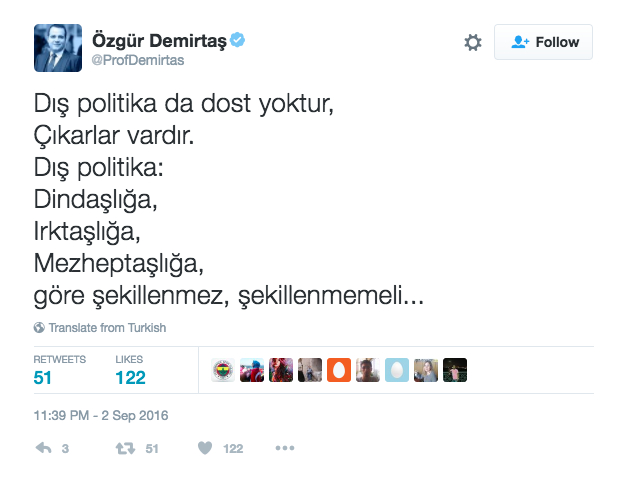This screenshot has width=628, height=483.
Task: Follow Özgür Demirtaş
Action: tap(543, 42)
